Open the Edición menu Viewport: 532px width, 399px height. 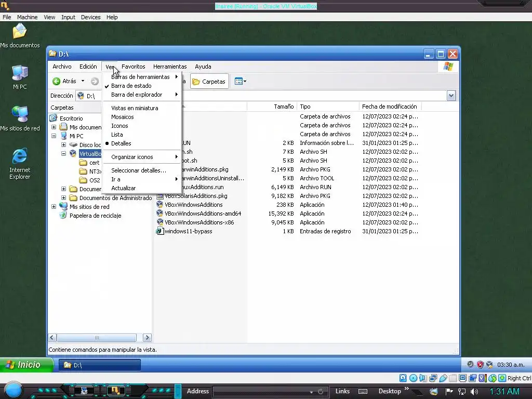[x=88, y=66]
